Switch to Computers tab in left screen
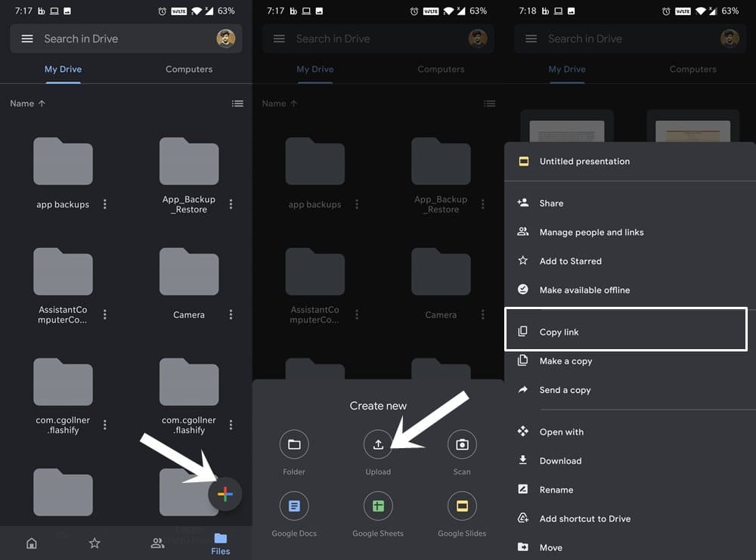The width and height of the screenshot is (756, 560). (x=189, y=70)
